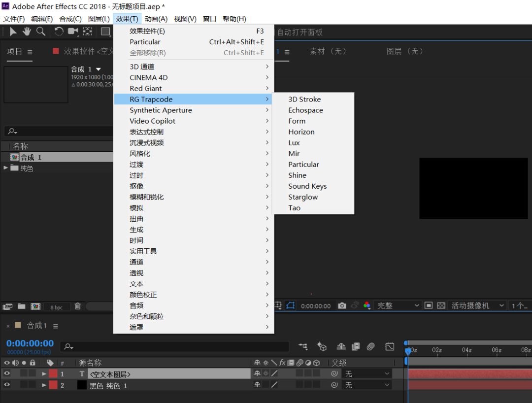Delete selected project item with trash icon

(x=78, y=306)
